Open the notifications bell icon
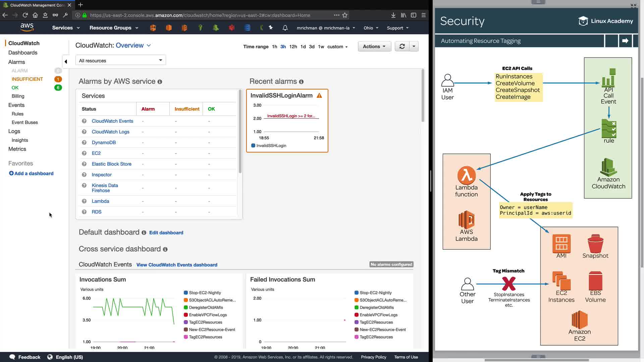644x362 pixels. pos(285,28)
